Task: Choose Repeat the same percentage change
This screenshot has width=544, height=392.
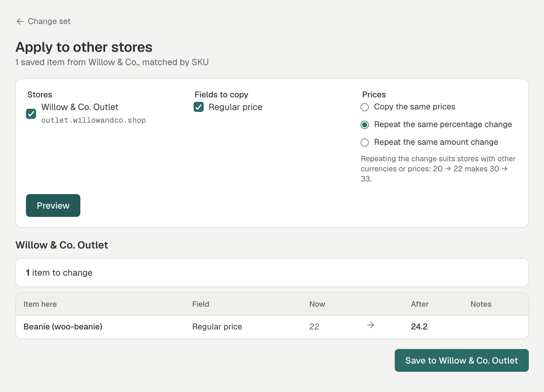Action: click(365, 125)
